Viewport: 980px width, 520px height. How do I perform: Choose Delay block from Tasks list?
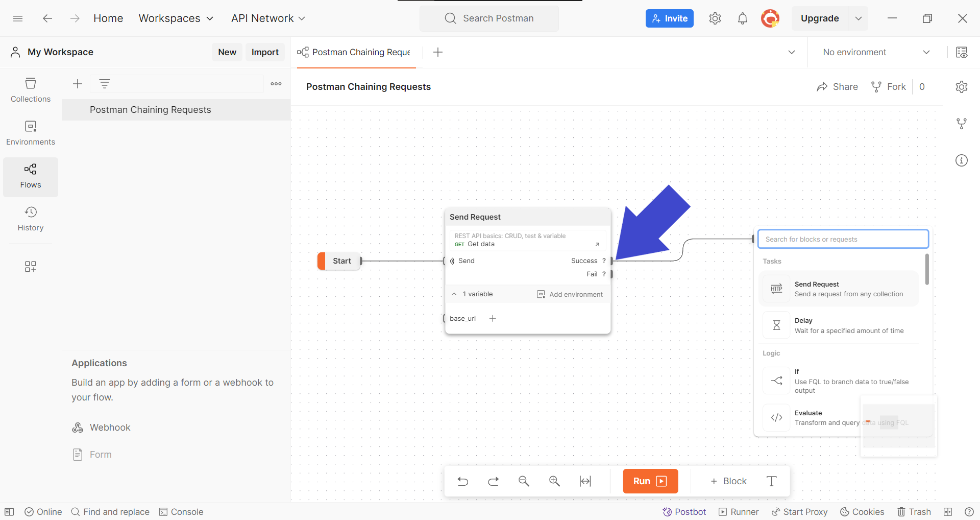coord(839,325)
